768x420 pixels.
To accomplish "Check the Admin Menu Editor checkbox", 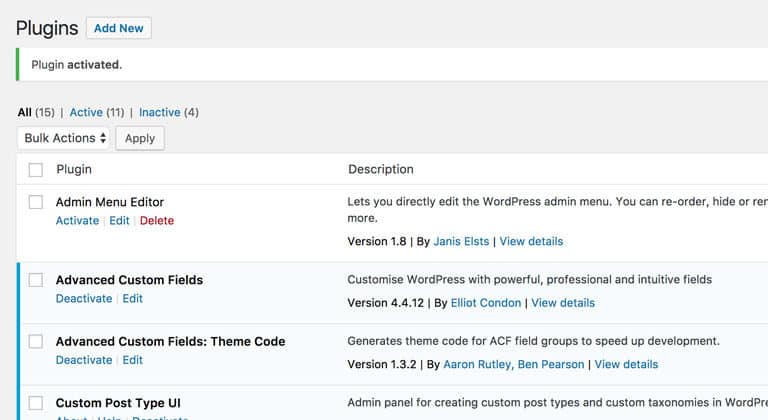I will point(35,202).
